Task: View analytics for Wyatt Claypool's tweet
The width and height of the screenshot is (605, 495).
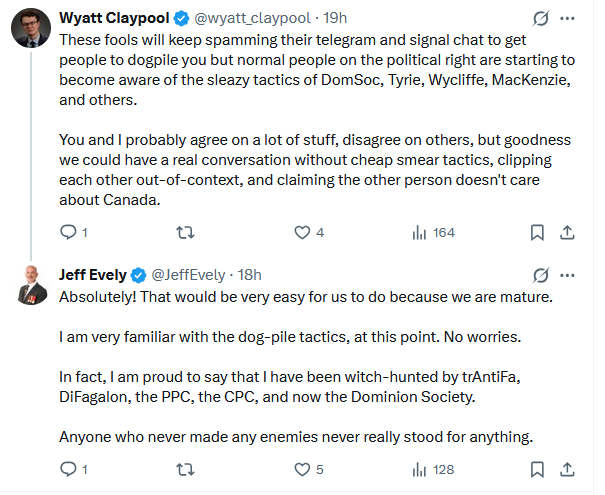Action: (420, 233)
